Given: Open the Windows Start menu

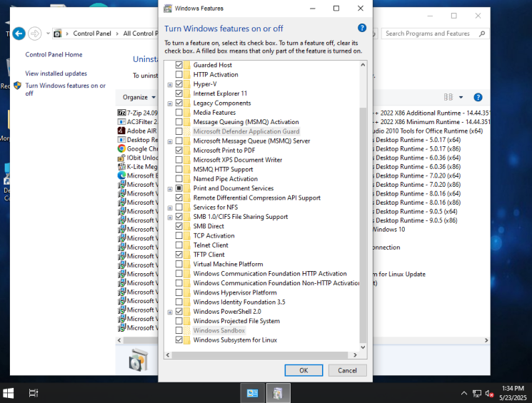Looking at the screenshot, I should [8, 393].
